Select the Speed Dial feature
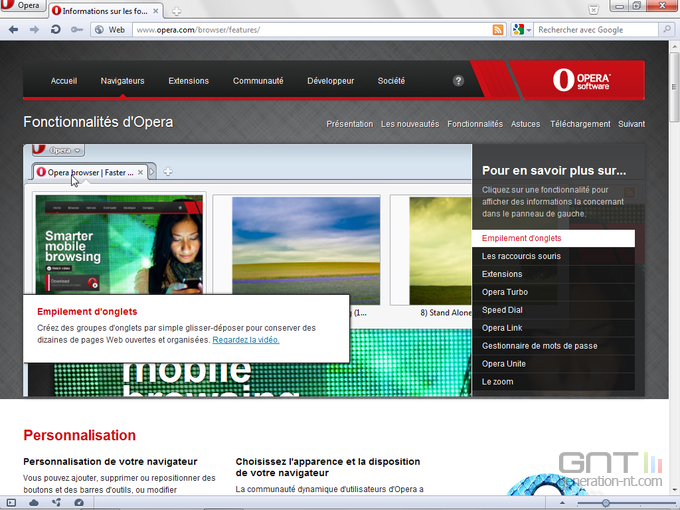Screen dimensions: 680x510 click(553, 310)
